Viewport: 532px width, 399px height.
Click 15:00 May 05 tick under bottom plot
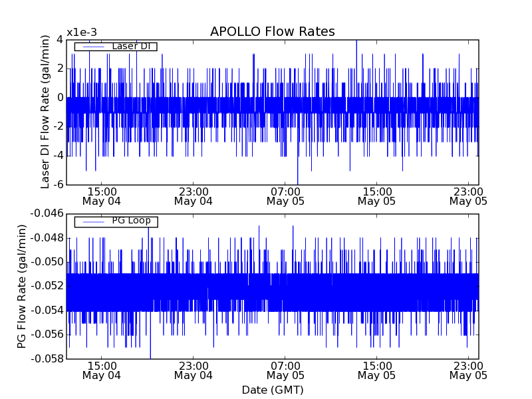(376, 370)
